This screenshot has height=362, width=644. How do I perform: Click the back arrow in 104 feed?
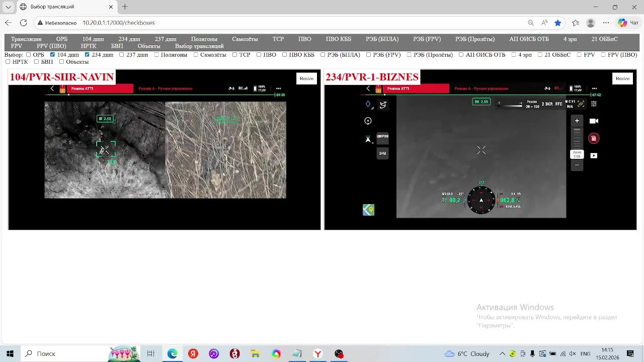52,88
